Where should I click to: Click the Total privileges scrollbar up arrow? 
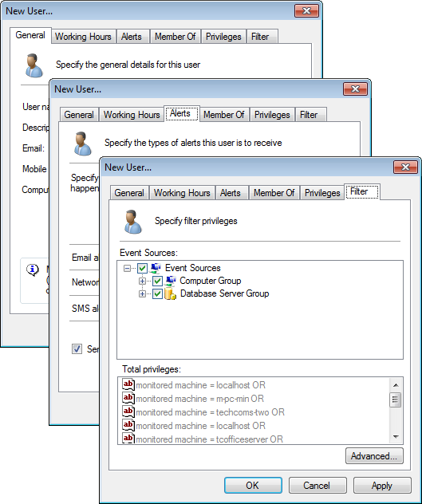coord(396,384)
